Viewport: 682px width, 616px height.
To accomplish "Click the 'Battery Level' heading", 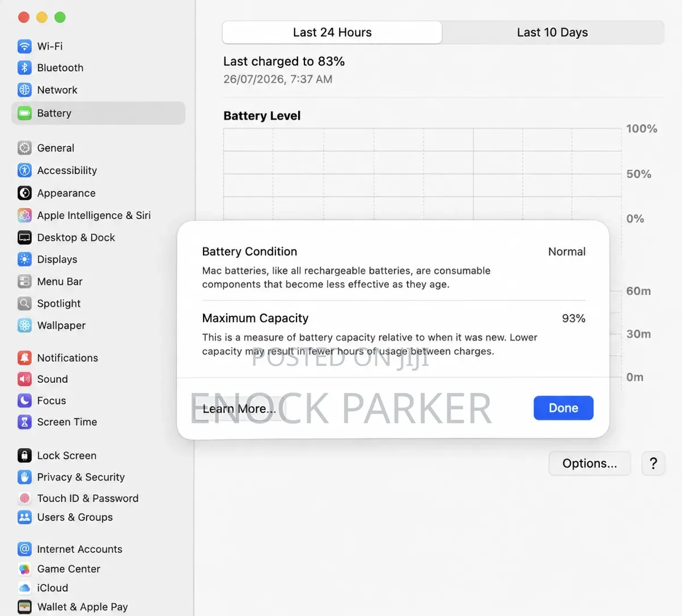I will pos(262,116).
